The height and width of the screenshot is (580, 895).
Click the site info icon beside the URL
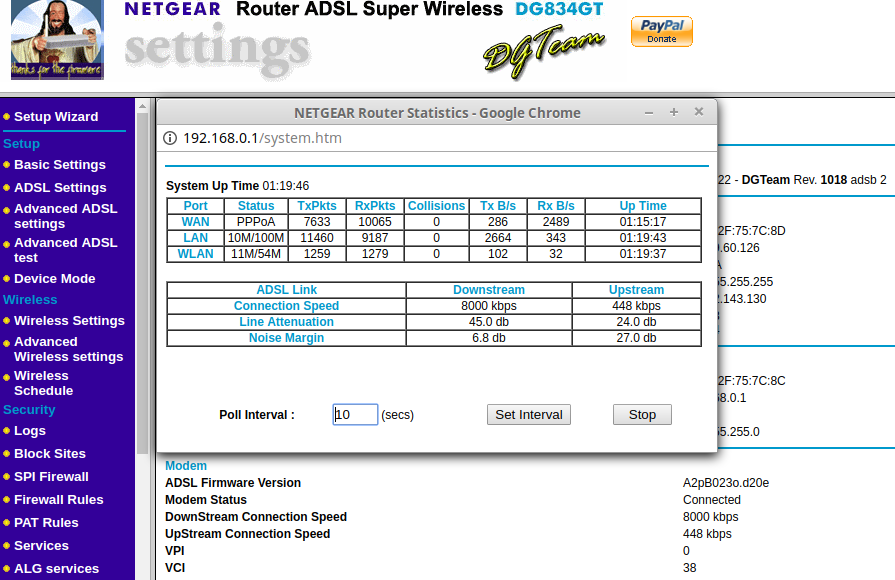pos(170,138)
